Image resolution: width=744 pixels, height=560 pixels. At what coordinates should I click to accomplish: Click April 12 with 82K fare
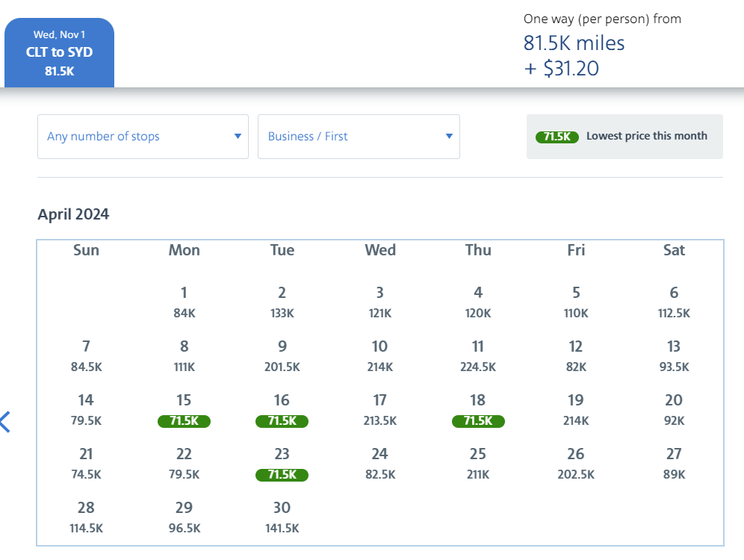coord(576,356)
